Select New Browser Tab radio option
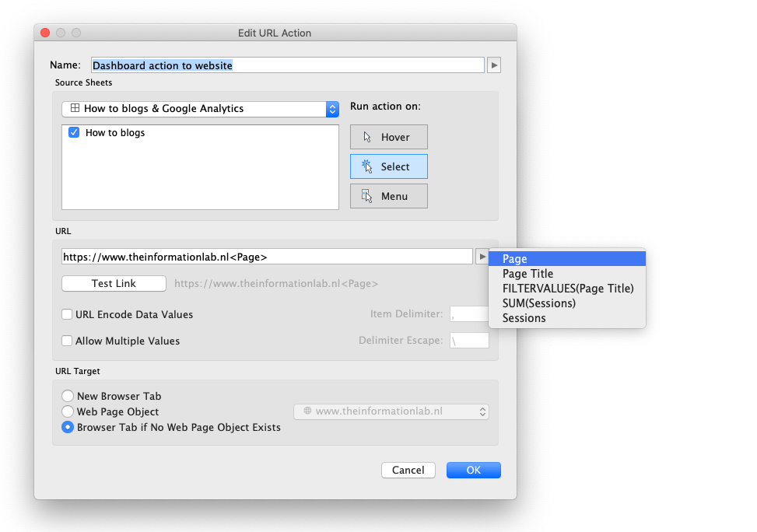 tap(68, 396)
